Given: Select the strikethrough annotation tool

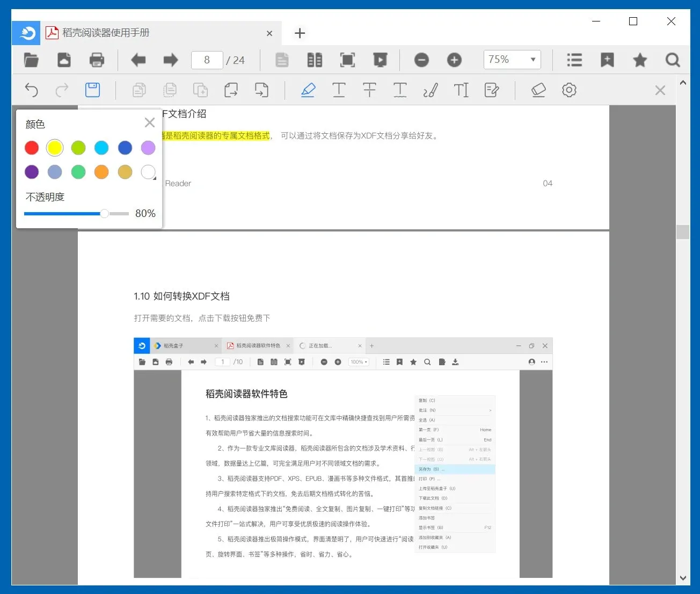Looking at the screenshot, I should coord(369,90).
